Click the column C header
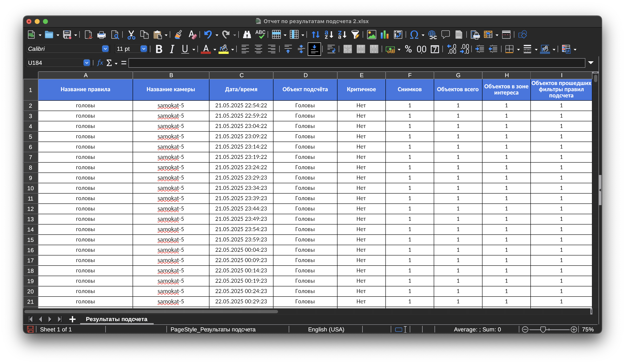Viewport: 625px width, 364px height. pyautogui.click(x=241, y=75)
